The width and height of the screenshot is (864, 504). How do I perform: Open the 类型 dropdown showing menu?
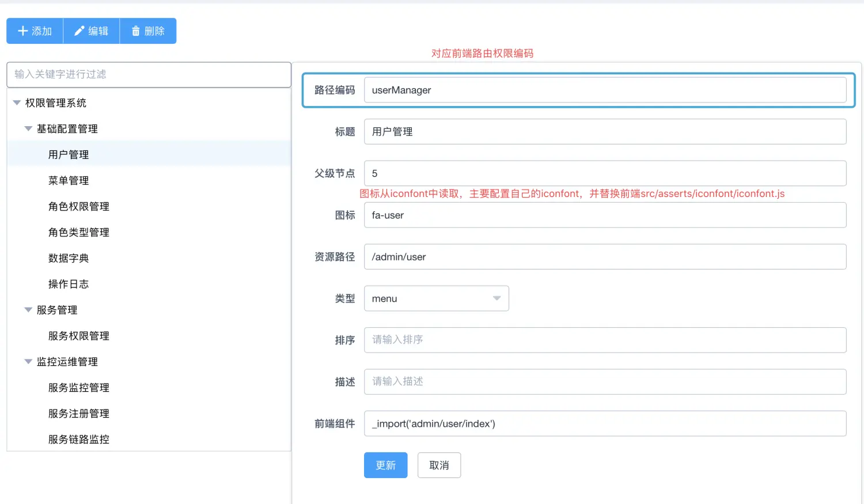pos(437,298)
